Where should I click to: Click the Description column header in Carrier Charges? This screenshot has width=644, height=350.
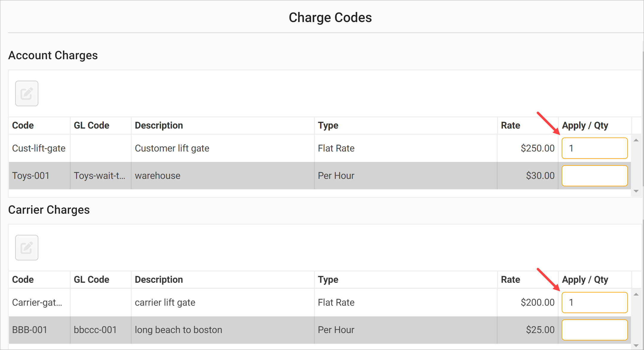159,279
